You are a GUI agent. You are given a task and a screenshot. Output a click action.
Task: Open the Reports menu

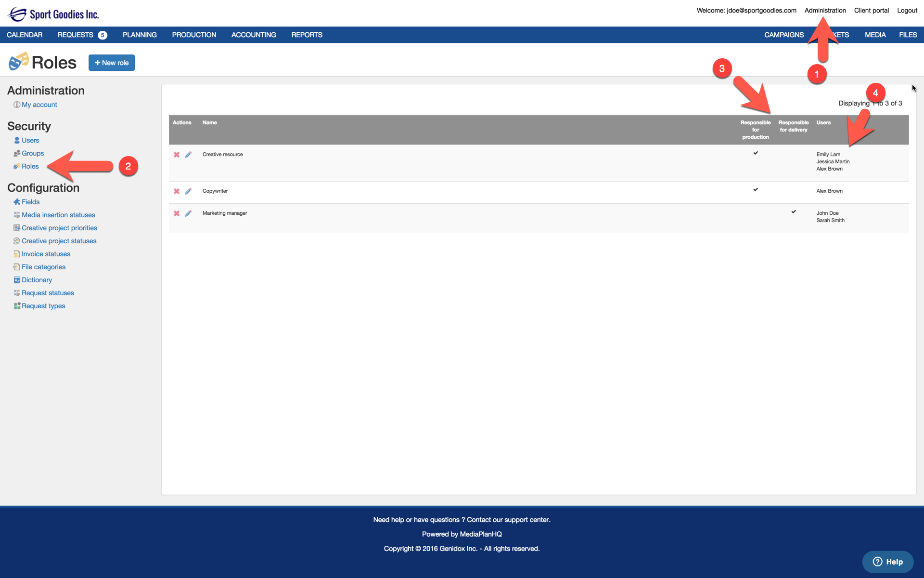(x=307, y=35)
